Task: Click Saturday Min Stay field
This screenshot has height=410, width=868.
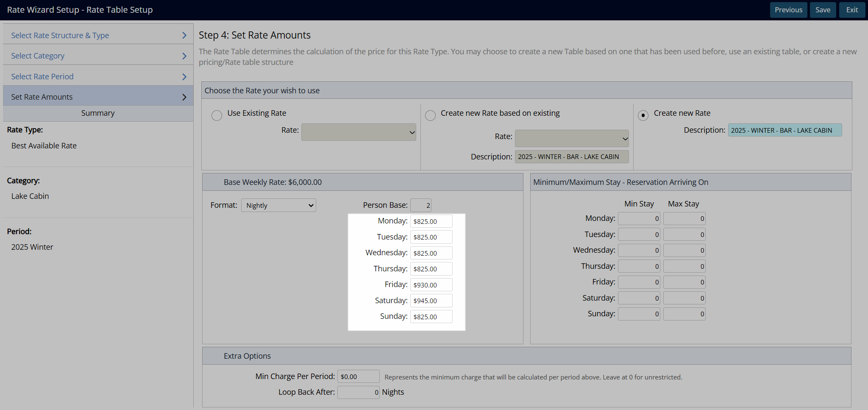Action: pos(639,298)
